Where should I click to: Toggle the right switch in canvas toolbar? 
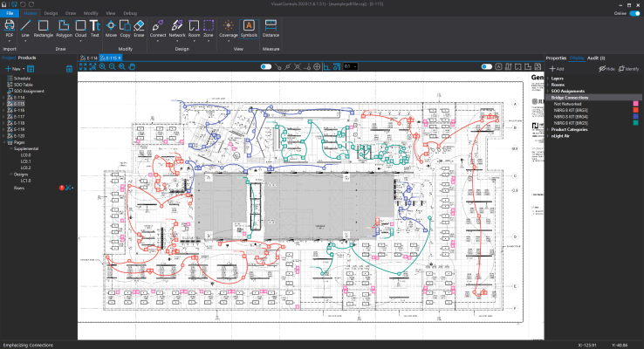pos(486,66)
